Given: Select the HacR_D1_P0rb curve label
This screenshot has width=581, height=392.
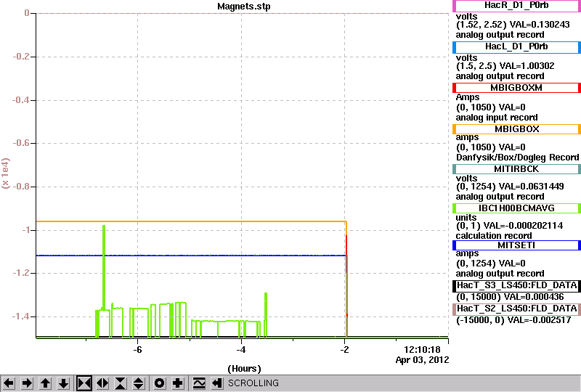Looking at the screenshot, I should click(x=516, y=6).
